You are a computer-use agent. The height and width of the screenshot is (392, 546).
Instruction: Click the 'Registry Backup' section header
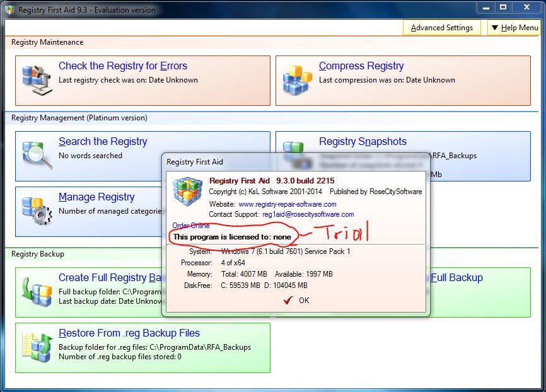pos(38,254)
